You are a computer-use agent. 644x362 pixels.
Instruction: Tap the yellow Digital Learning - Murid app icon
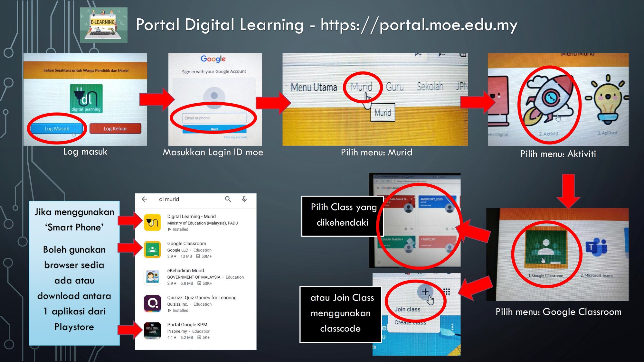tap(152, 222)
